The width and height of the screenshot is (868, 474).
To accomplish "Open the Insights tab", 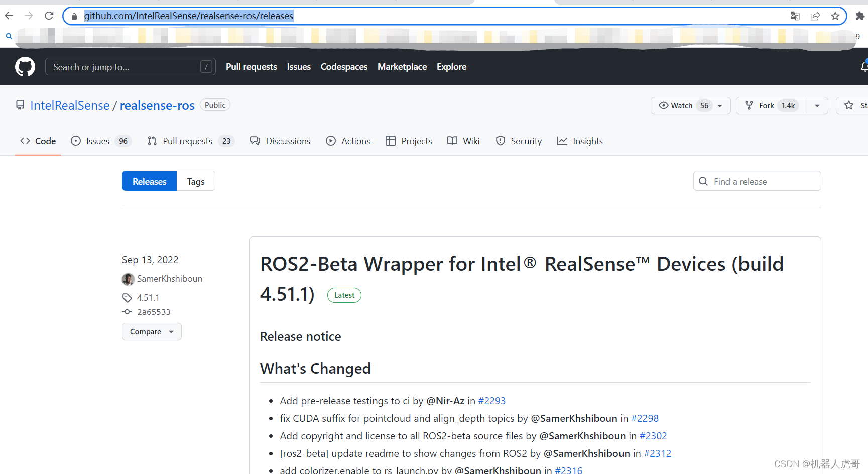I will pos(580,141).
